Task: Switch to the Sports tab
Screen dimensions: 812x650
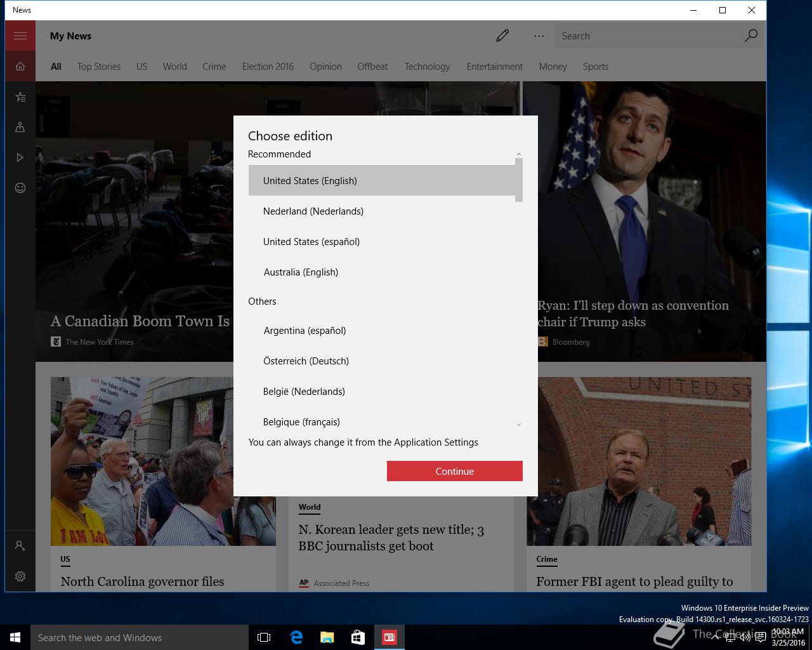Action: (596, 67)
